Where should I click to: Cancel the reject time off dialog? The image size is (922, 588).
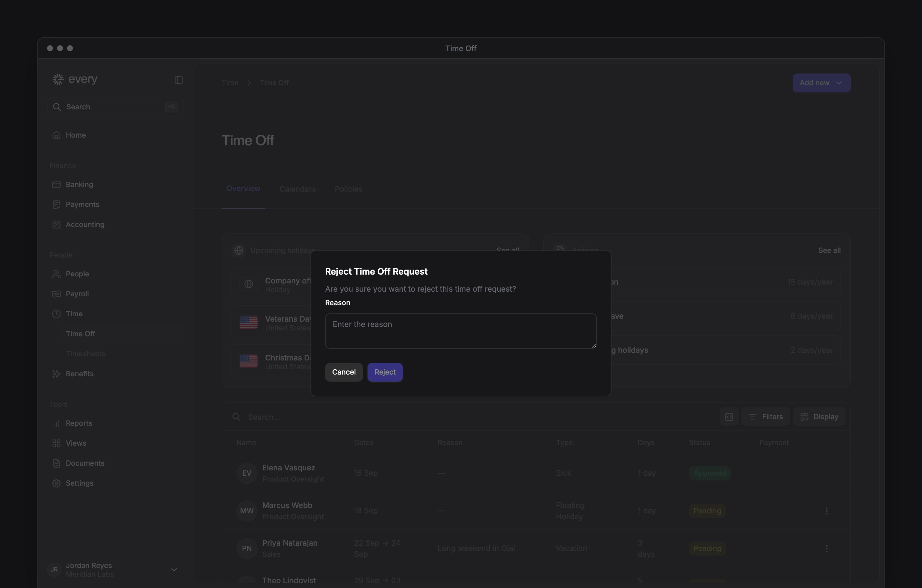[x=343, y=372]
